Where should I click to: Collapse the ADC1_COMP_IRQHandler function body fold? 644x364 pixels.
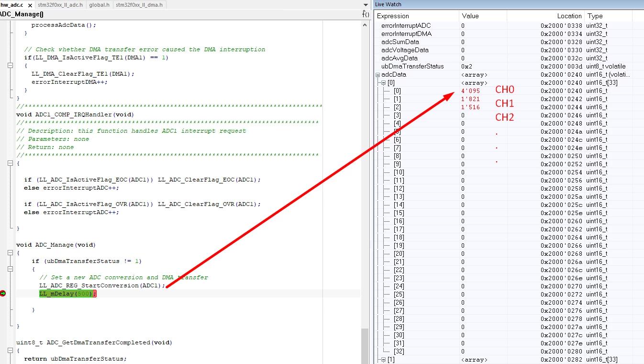click(x=11, y=163)
